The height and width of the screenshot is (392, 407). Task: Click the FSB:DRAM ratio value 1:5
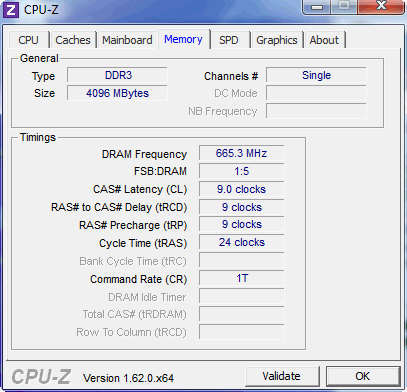pos(242,171)
